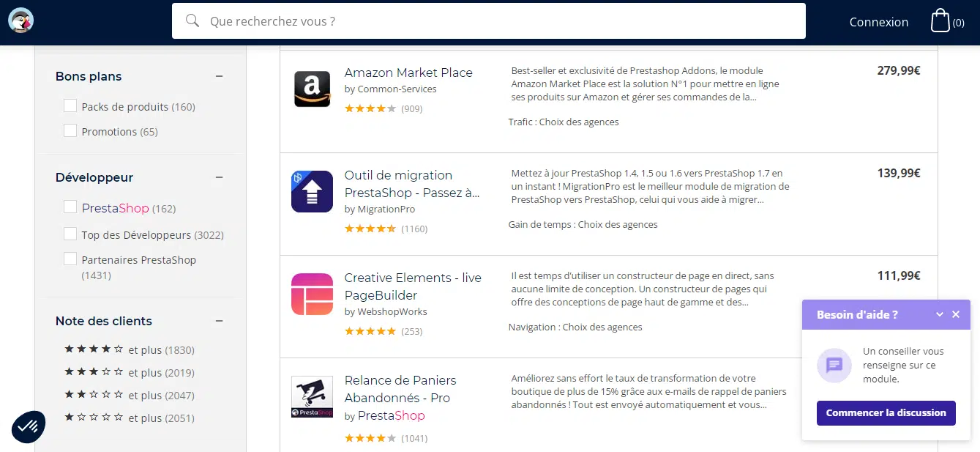Click the PrestaShop puffin logo
This screenshot has height=452, width=980.
tap(21, 21)
